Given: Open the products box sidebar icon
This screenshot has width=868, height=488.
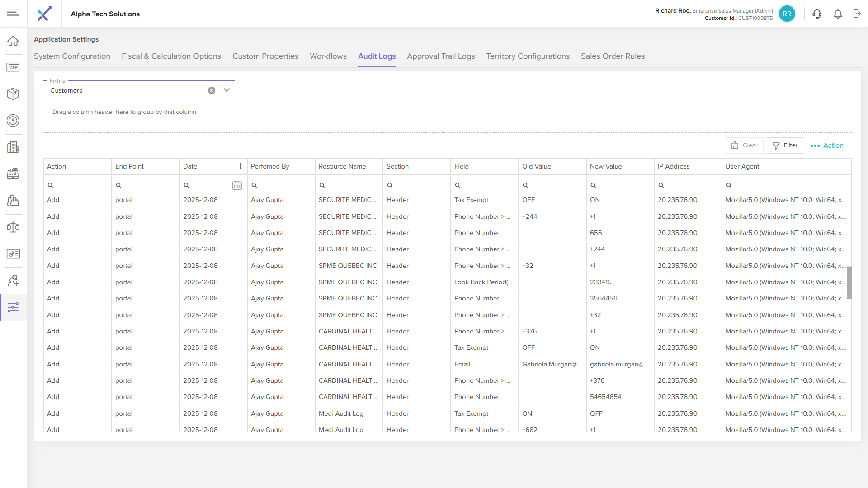Looking at the screenshot, I should 13,94.
